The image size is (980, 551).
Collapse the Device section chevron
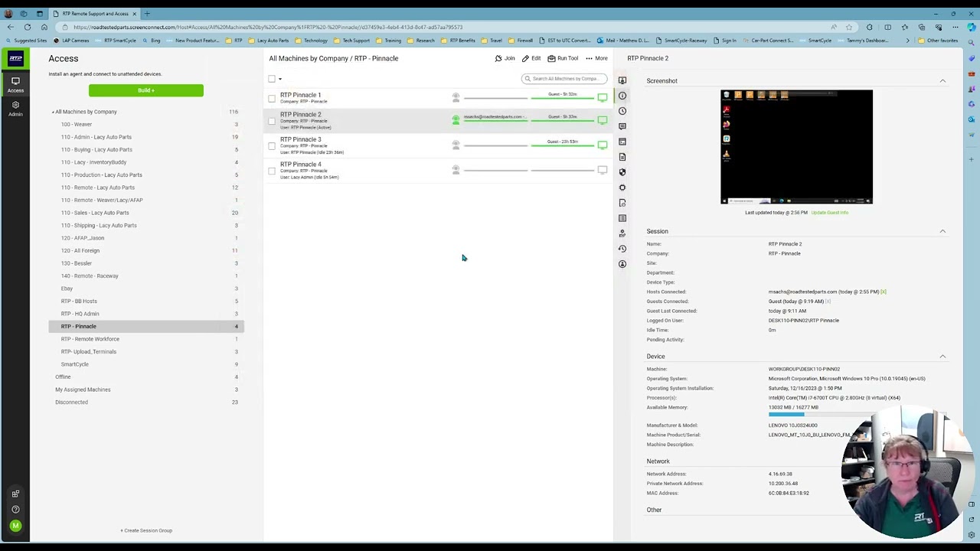pos(942,357)
